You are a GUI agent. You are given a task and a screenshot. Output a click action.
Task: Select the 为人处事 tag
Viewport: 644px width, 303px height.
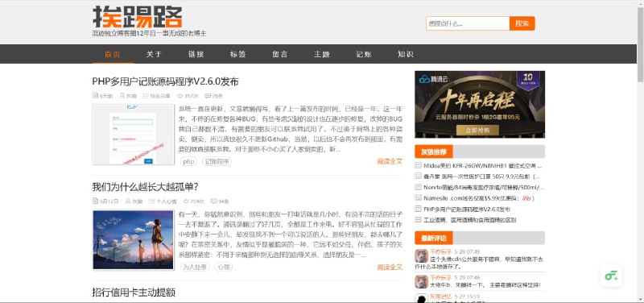pyautogui.click(x=195, y=268)
